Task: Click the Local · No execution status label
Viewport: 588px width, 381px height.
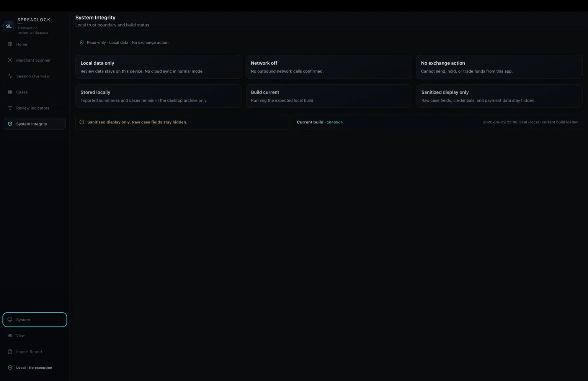Action: tap(34, 368)
